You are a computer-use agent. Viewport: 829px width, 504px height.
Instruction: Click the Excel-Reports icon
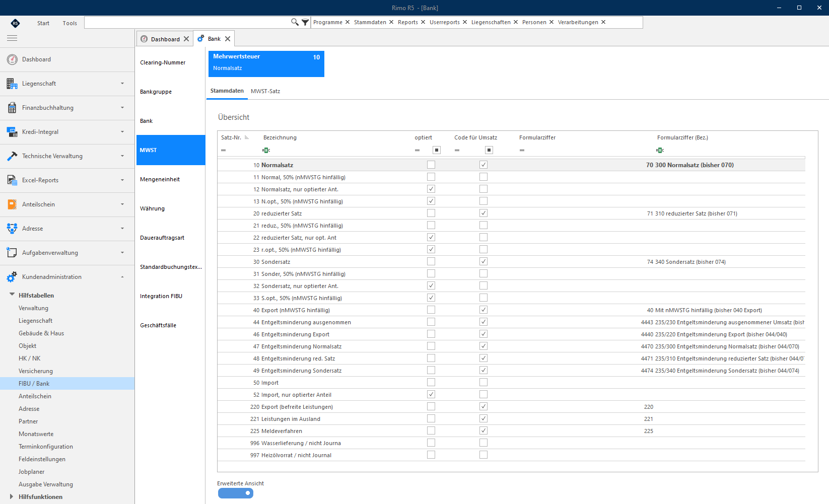tap(12, 180)
